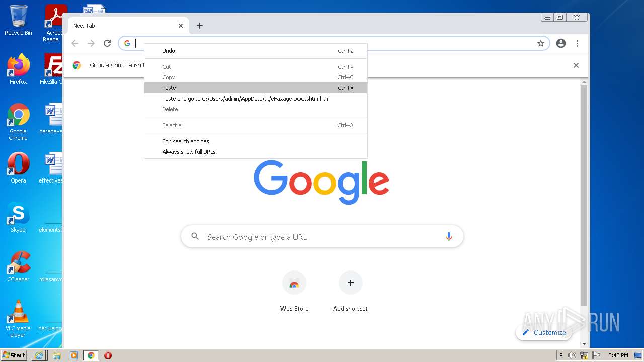Click the New Tab tab title
644x362 pixels.
point(84,26)
